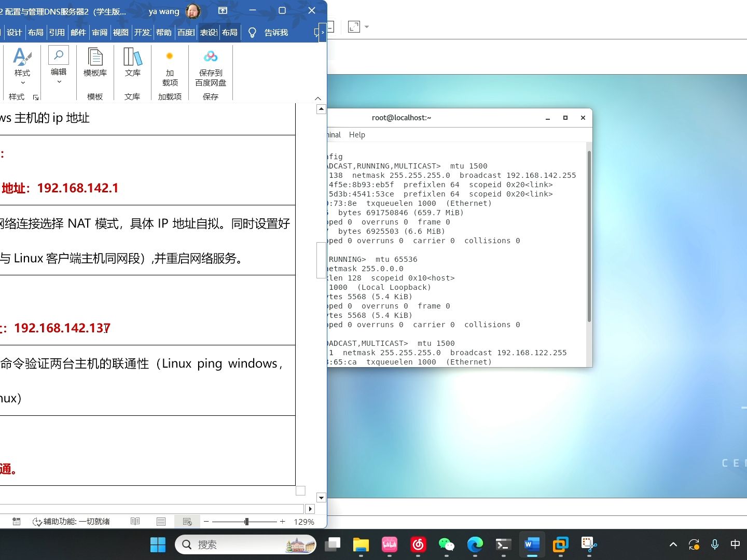Click the Web Layout view icon
The image size is (747, 560).
(x=187, y=521)
